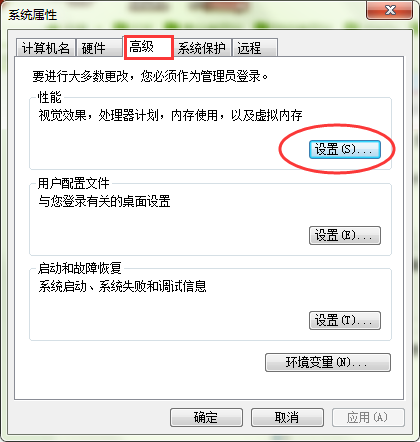Click the 启动和故障恢复 group heading

[x=79, y=268]
